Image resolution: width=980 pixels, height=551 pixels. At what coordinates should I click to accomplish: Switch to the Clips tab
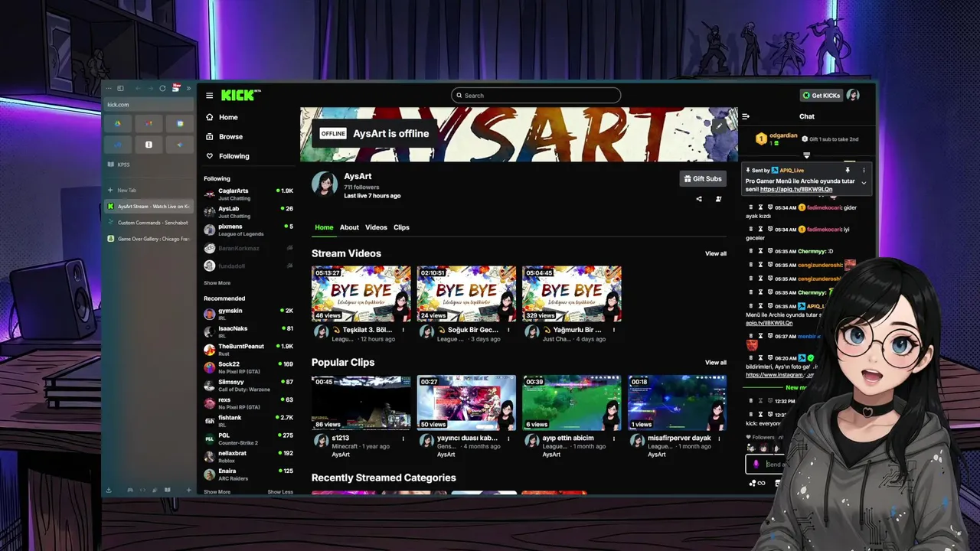click(401, 227)
